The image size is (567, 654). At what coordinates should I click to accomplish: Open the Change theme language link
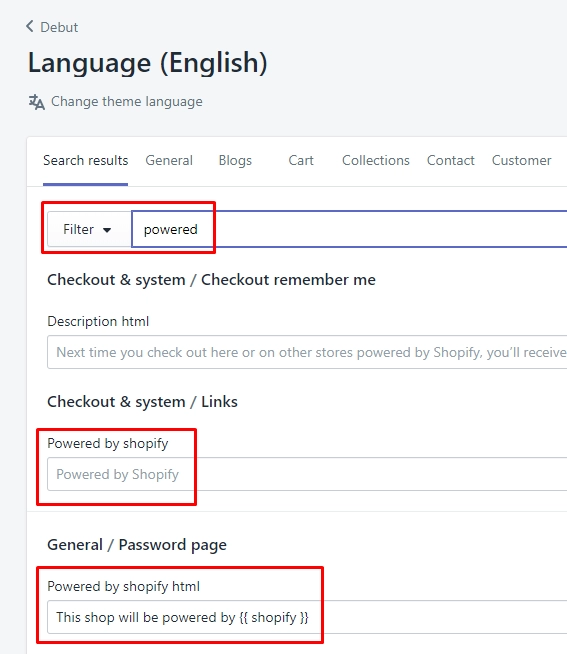pos(126,101)
